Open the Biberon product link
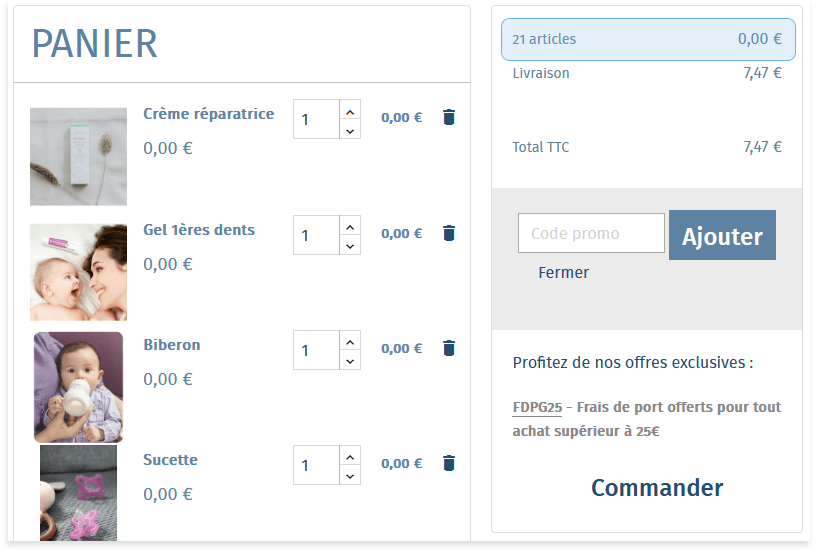Screen dimensions: 820x552 tap(172, 345)
